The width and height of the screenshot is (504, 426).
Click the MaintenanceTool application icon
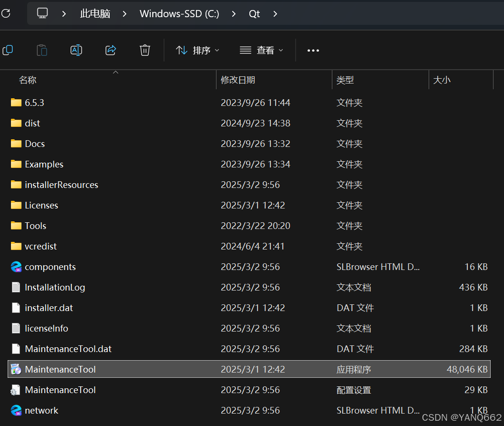coord(16,369)
